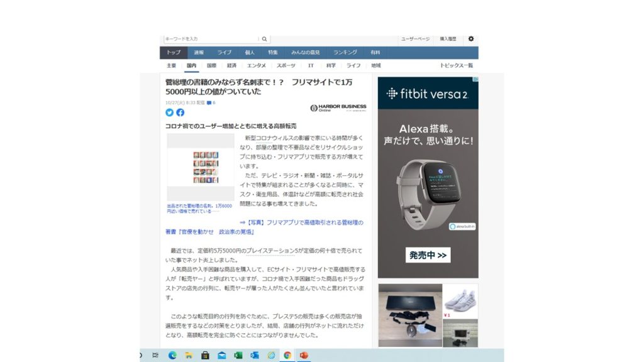Click the ユーザーページ link
The width and height of the screenshot is (644, 362).
click(415, 39)
